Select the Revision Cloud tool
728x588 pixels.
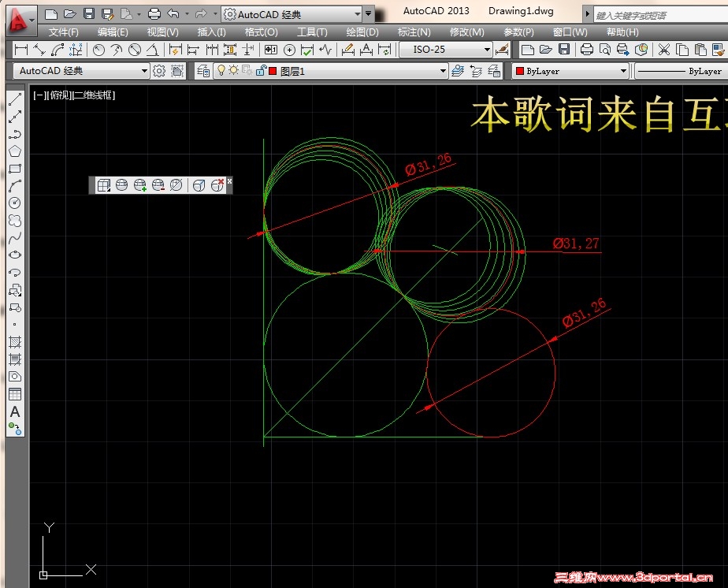click(15, 221)
